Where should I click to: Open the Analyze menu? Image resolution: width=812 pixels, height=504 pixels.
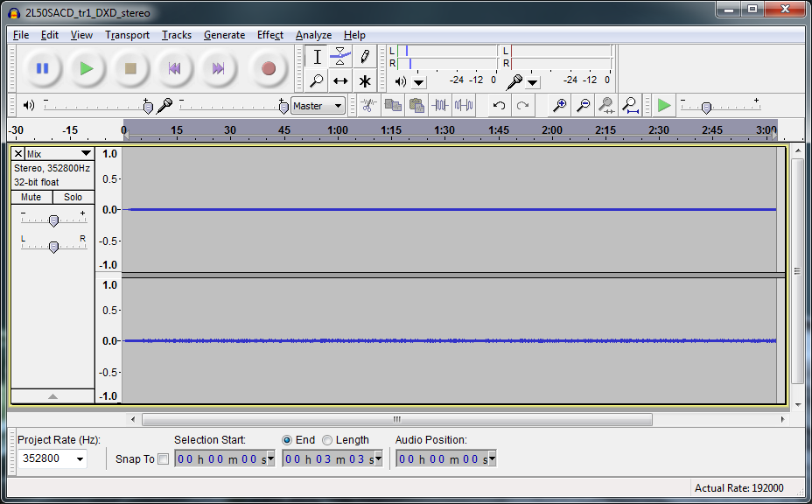(x=313, y=35)
